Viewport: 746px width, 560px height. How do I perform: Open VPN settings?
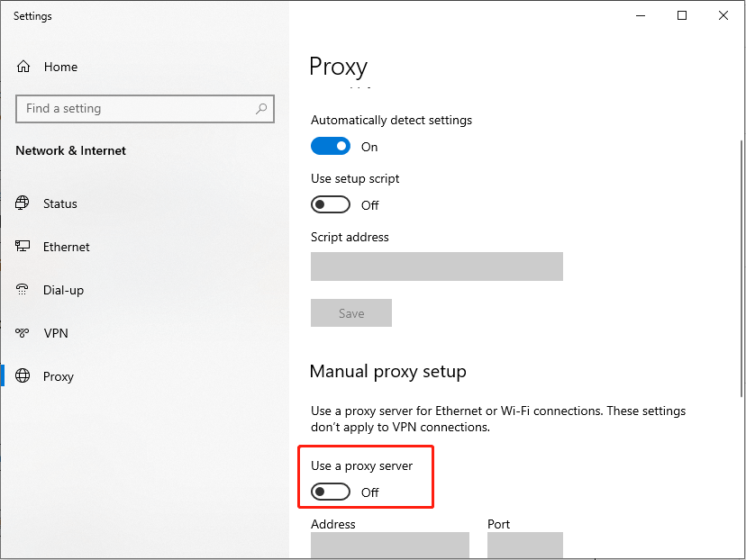pyautogui.click(x=56, y=333)
